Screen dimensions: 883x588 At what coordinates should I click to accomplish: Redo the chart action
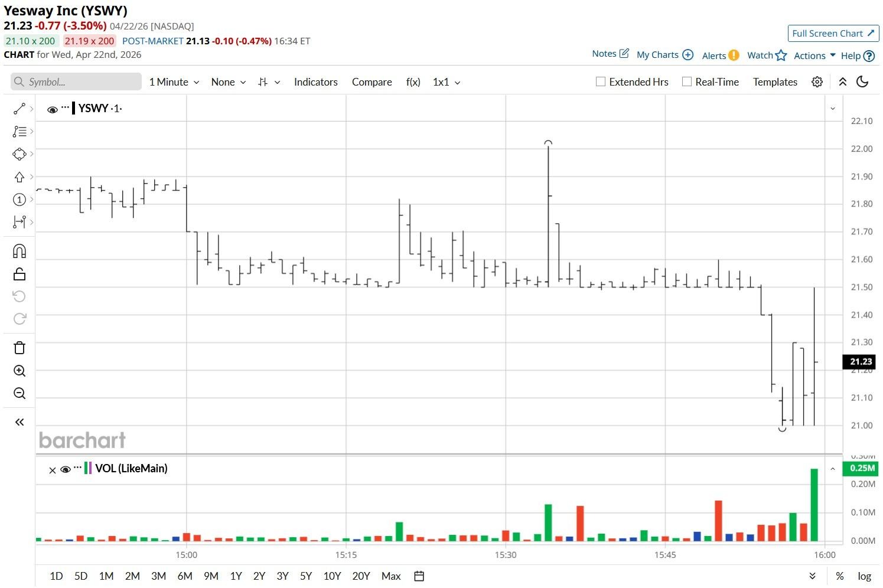tap(19, 319)
